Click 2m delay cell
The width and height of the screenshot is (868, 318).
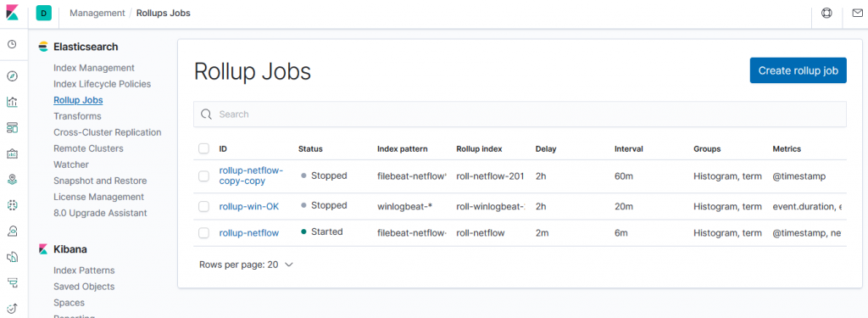coord(542,232)
